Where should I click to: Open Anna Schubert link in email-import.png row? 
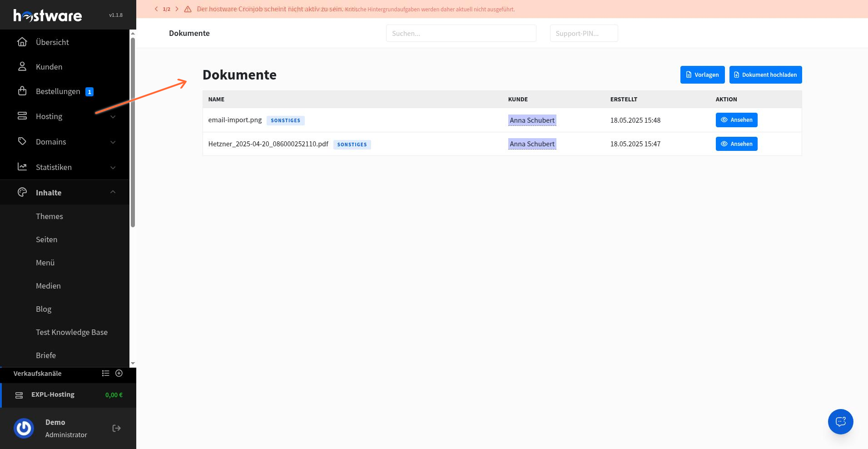532,120
